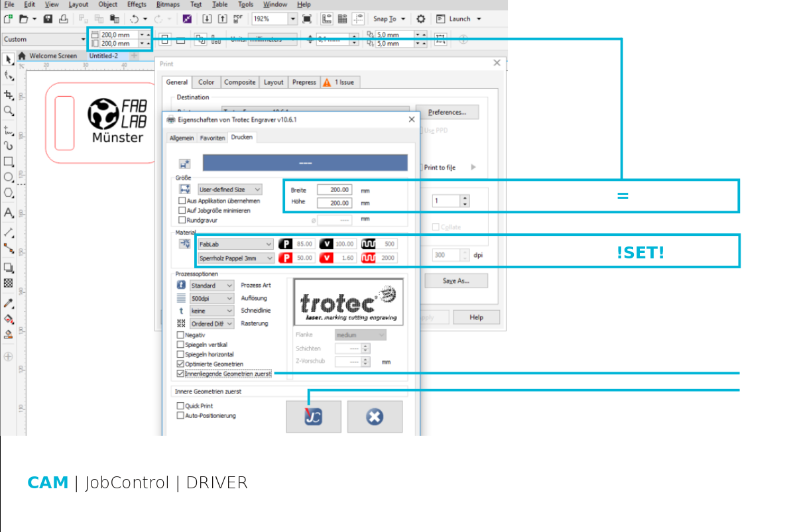Toggle the Negativ checkbox
Screen dimensions: 789x532
pyautogui.click(x=180, y=335)
